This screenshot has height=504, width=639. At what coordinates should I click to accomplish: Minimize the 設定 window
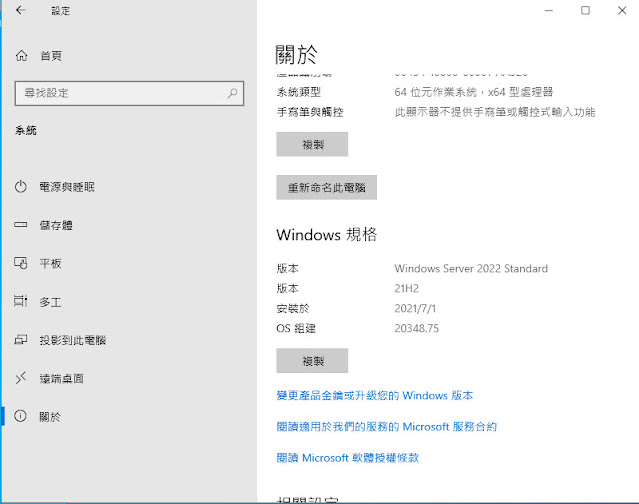coord(549,11)
